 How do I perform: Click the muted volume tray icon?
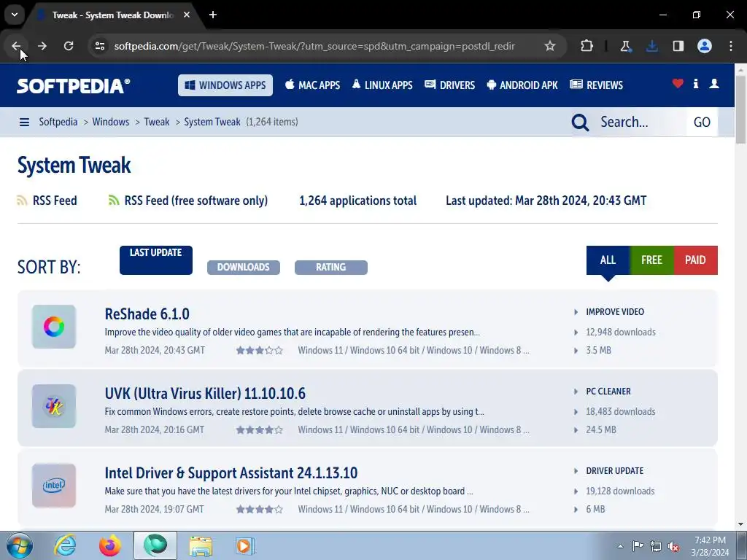673,546
